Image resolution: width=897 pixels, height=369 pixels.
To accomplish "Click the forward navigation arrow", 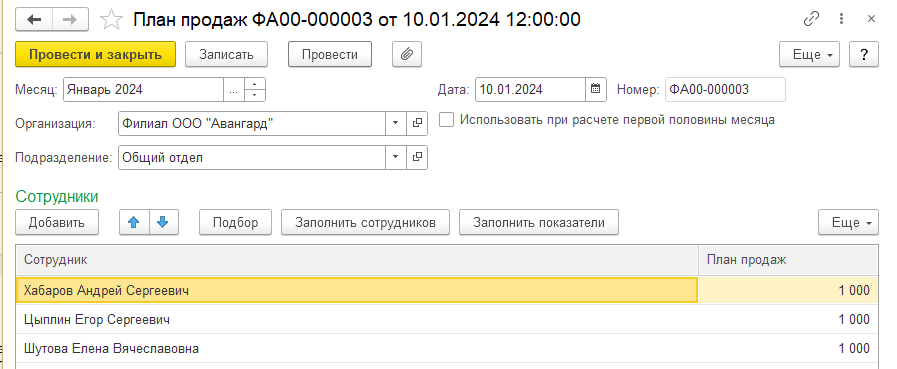I will pos(70,20).
